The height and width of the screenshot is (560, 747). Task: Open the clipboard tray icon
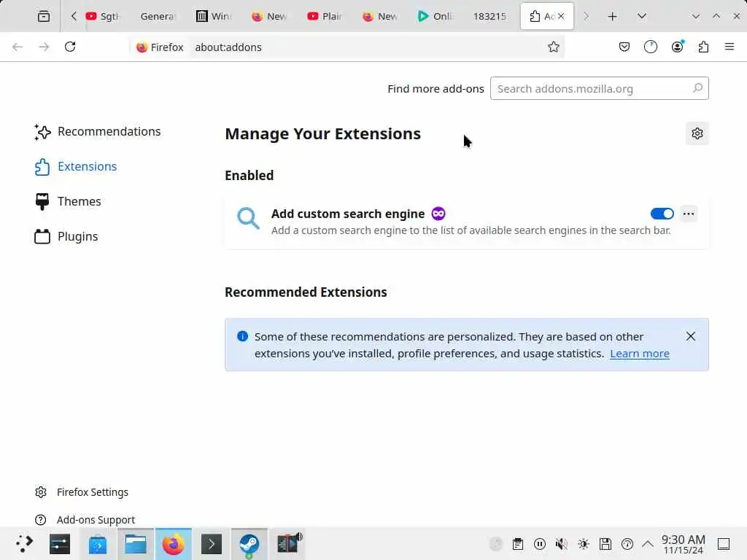pyautogui.click(x=518, y=544)
